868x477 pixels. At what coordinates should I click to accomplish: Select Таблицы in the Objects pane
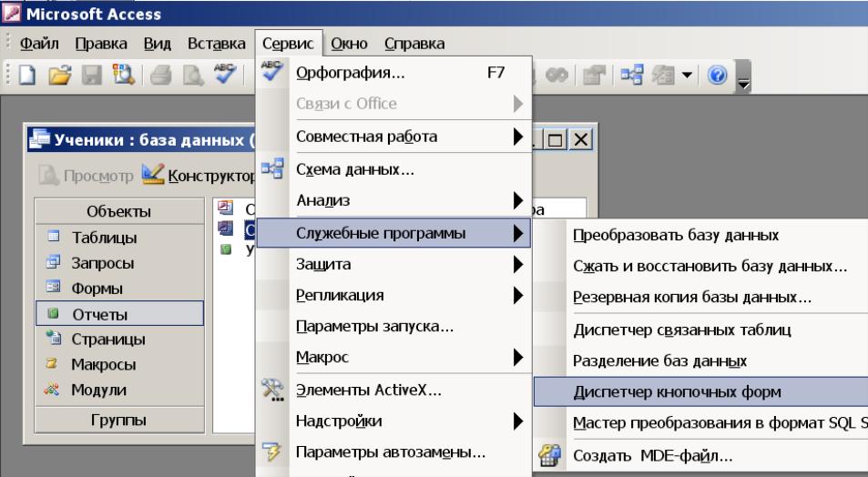119,238
